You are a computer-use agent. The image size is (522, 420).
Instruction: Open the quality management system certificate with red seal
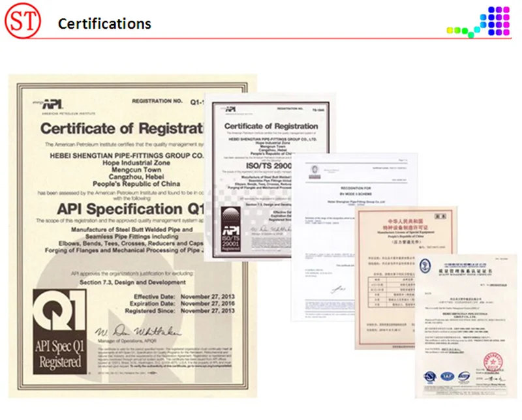coord(466,327)
